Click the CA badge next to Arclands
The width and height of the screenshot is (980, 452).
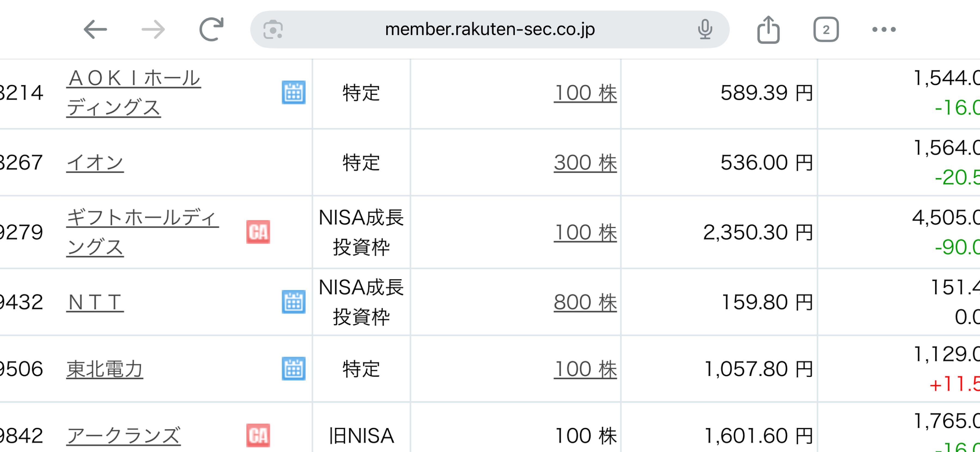tap(258, 435)
